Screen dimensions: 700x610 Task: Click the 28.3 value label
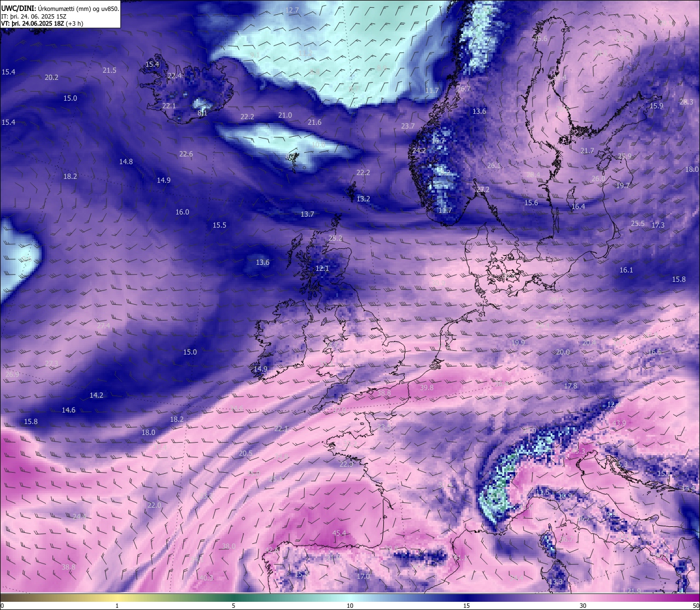686,102
